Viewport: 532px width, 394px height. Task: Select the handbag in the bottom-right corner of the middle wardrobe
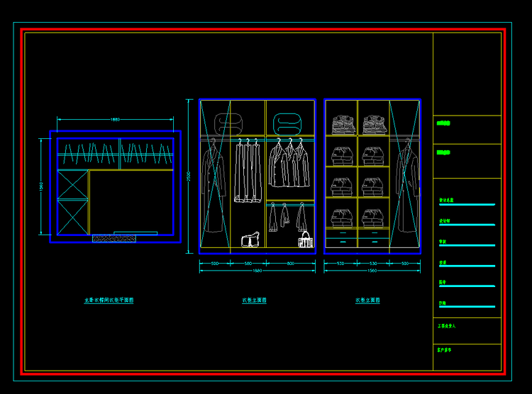(305, 240)
